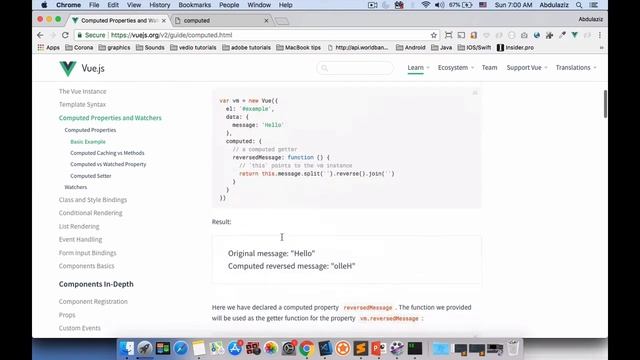Reload the page in Chrome
Viewport: 640px width, 360px height.
[65, 35]
